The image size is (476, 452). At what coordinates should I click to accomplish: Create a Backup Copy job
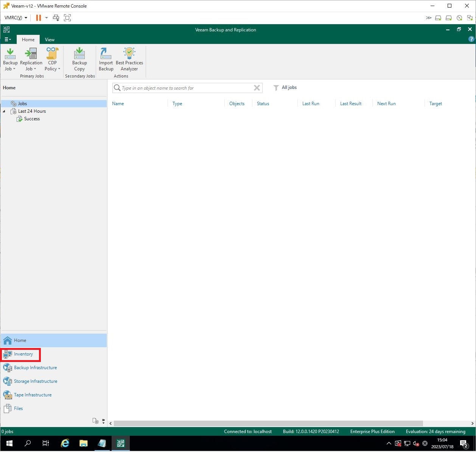pyautogui.click(x=79, y=59)
